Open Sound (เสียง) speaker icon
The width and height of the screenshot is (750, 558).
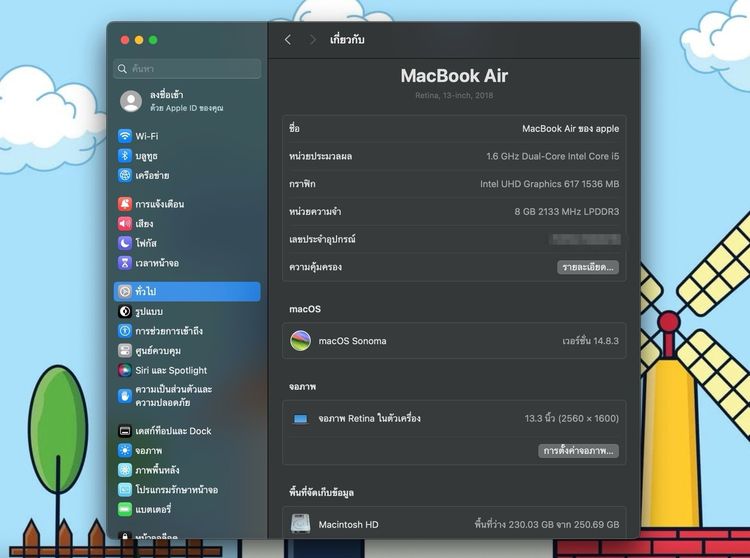[x=125, y=223]
